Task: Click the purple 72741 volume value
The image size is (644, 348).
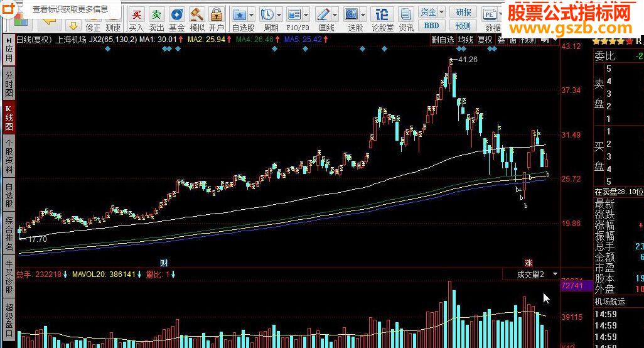Action: coord(572,286)
